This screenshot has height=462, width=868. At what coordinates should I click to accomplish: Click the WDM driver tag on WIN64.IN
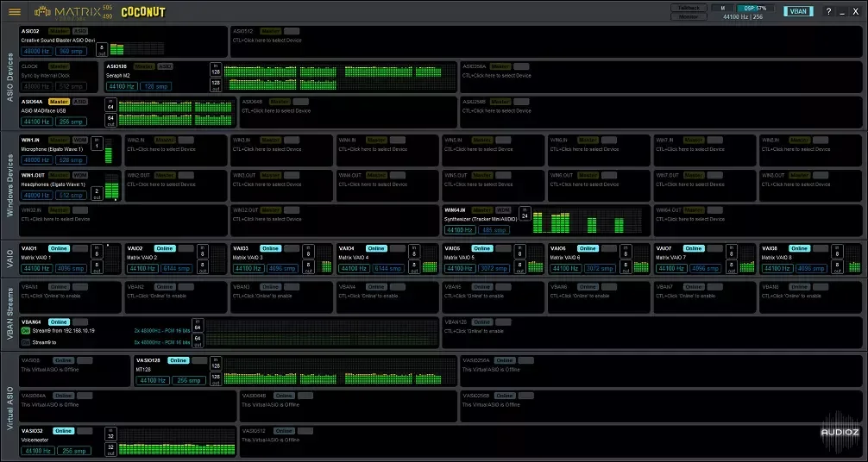pos(503,210)
